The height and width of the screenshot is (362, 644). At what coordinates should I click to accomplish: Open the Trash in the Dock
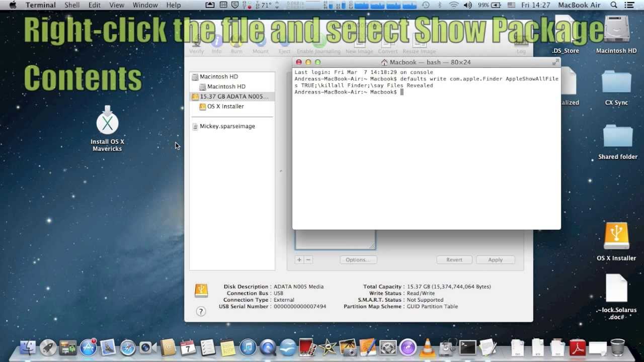pos(617,347)
